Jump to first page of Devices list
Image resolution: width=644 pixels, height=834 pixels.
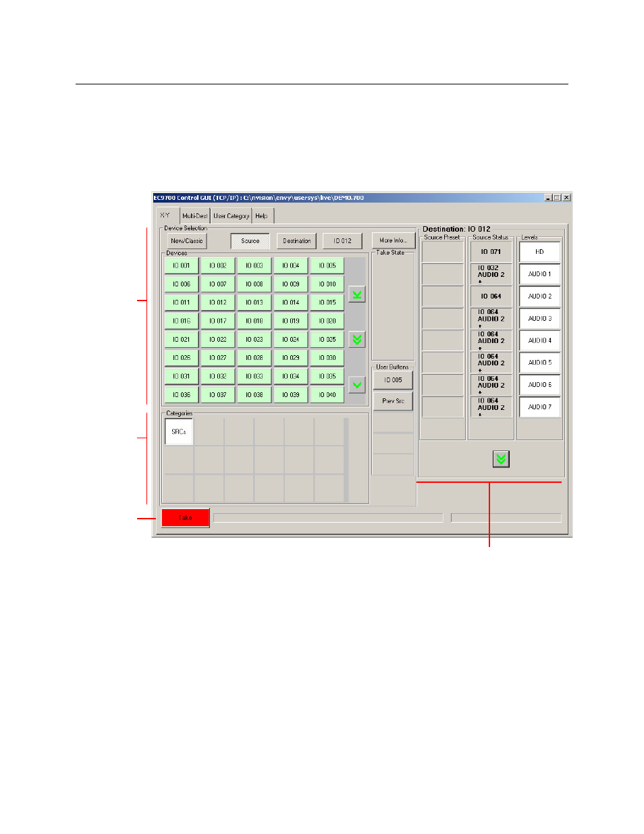357,294
